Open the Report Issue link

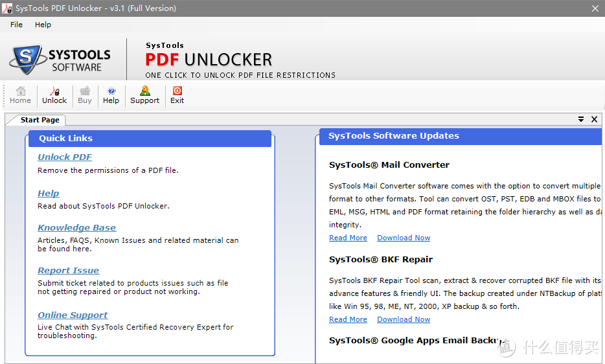(68, 271)
